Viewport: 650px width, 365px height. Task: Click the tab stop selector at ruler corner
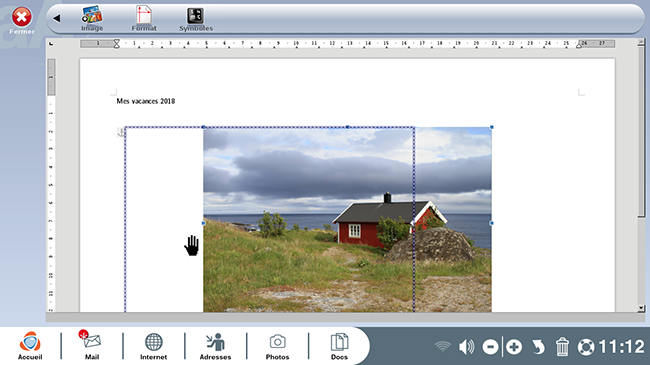(x=51, y=44)
